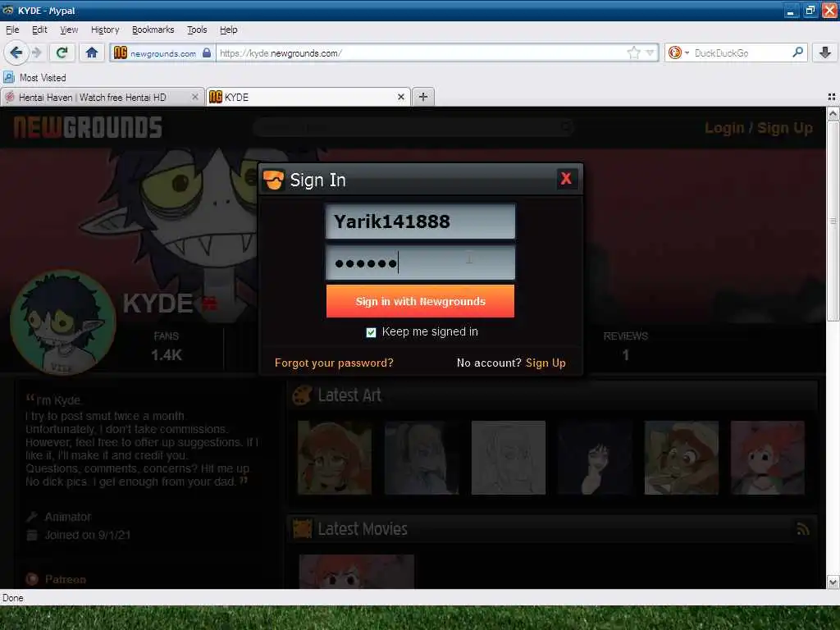Open the File menu
The width and height of the screenshot is (840, 630).
pyautogui.click(x=12, y=30)
